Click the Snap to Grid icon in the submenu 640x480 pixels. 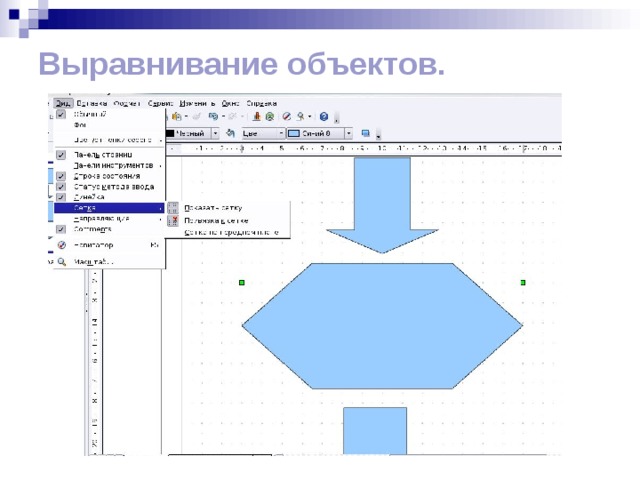click(173, 221)
